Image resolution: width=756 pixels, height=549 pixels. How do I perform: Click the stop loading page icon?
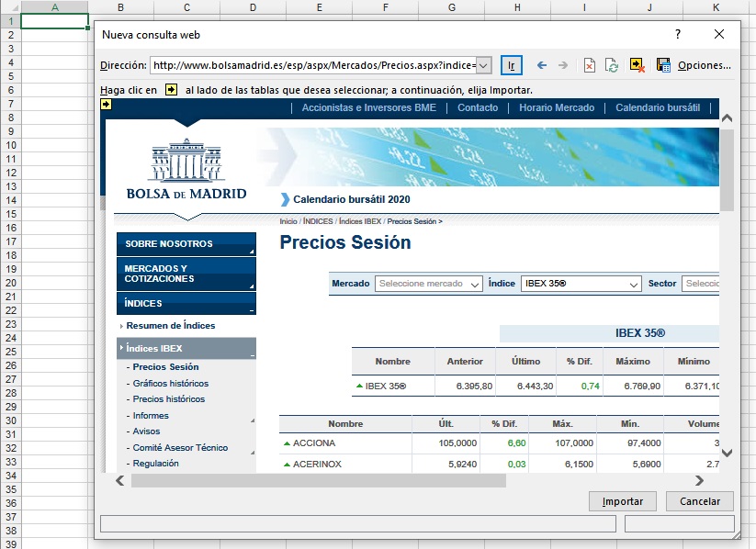589,65
